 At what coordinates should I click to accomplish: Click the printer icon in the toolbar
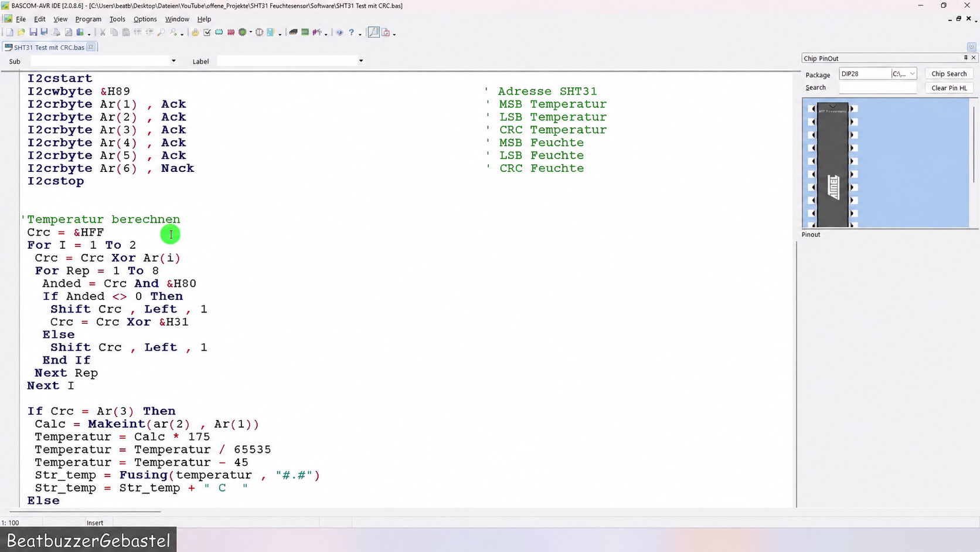click(57, 33)
